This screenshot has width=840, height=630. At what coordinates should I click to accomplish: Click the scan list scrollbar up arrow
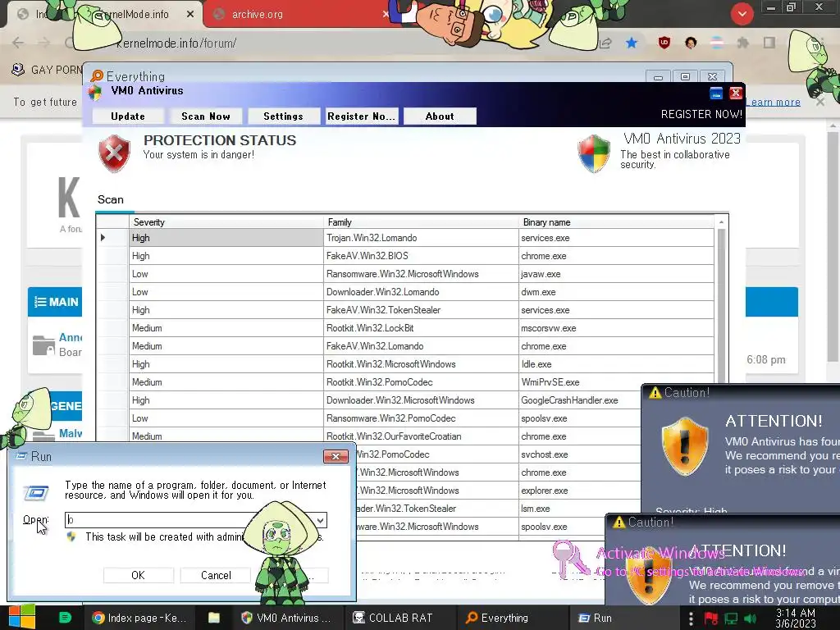[721, 221]
